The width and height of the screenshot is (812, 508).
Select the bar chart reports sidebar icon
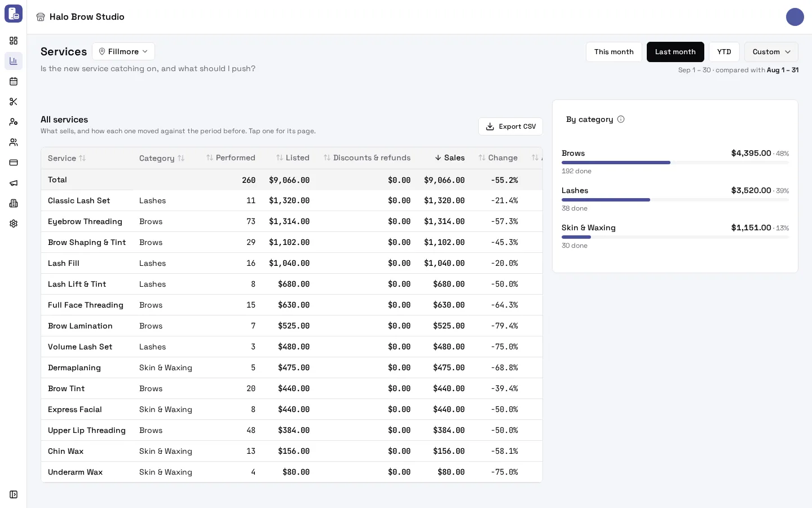click(14, 61)
